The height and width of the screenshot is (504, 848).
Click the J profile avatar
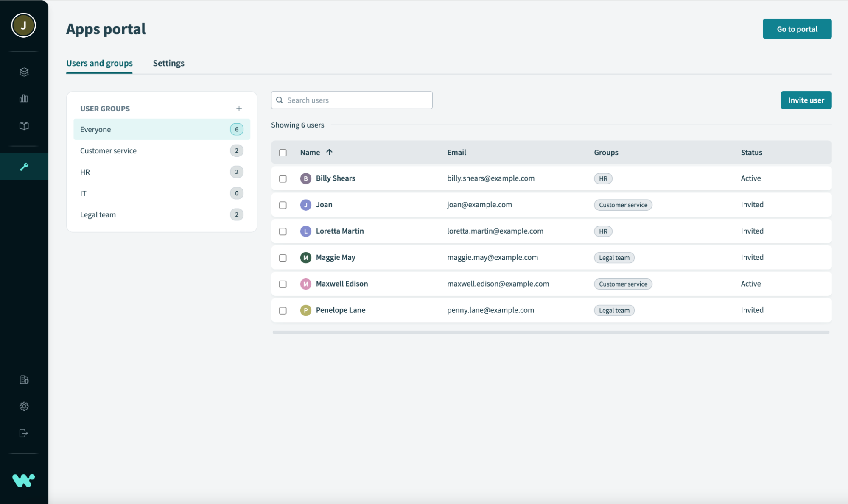(23, 25)
